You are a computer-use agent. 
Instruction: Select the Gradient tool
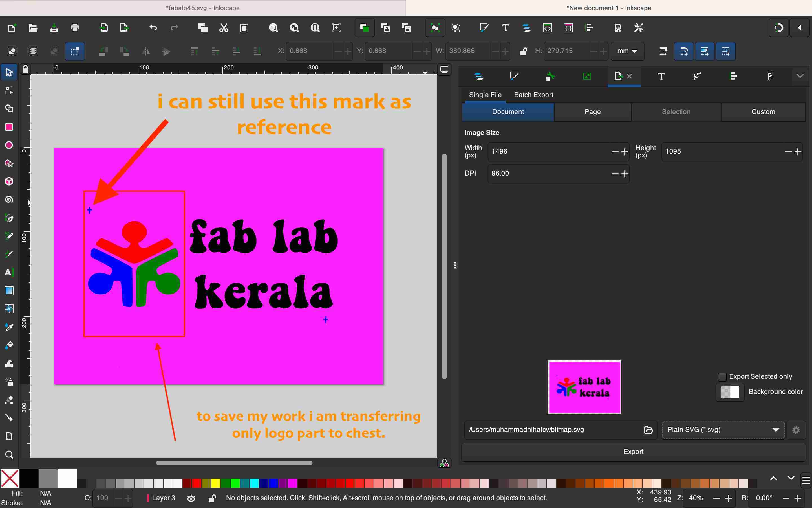[9, 291]
